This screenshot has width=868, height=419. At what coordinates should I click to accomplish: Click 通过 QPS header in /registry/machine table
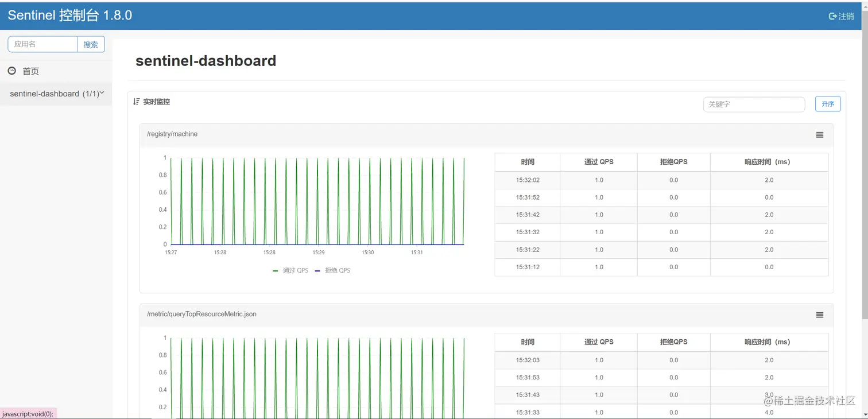599,162
